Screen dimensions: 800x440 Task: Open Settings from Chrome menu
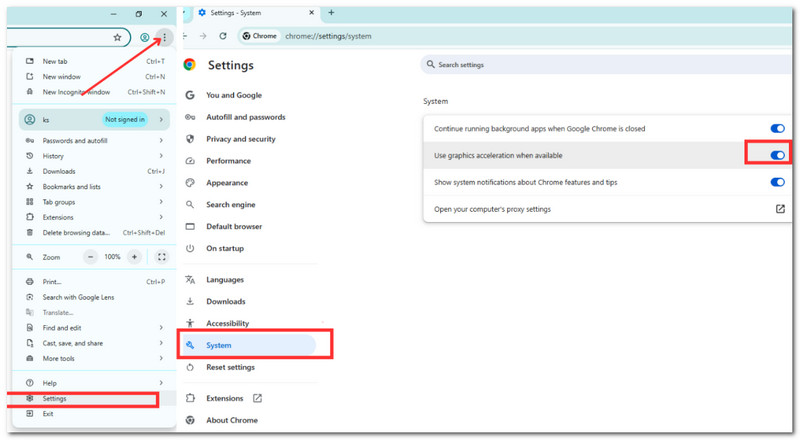click(x=95, y=398)
